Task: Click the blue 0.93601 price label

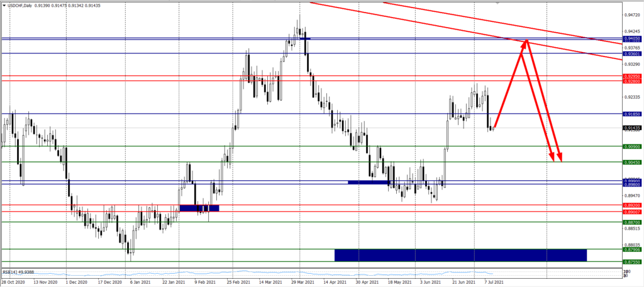Action: click(x=632, y=53)
